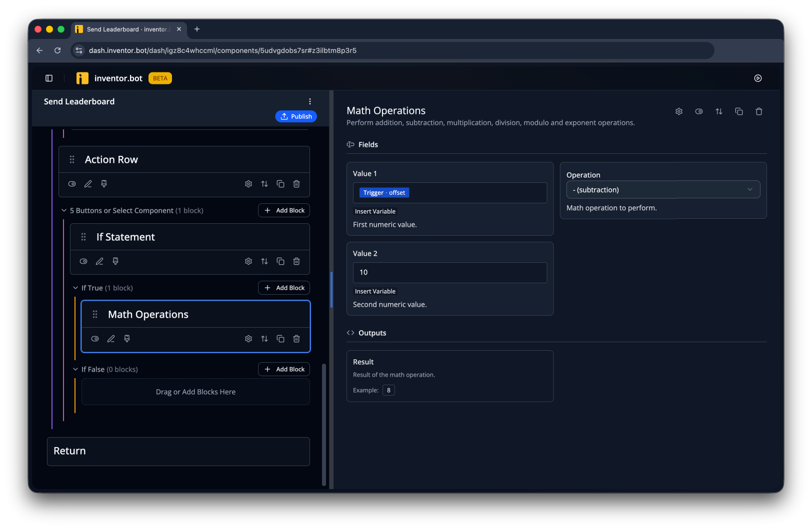Collapse the If True section chevron
812x530 pixels.
pos(75,288)
